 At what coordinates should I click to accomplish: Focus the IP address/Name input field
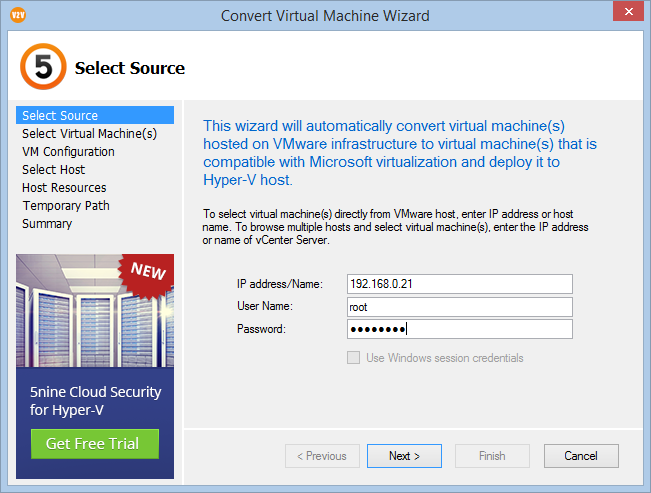click(x=460, y=284)
